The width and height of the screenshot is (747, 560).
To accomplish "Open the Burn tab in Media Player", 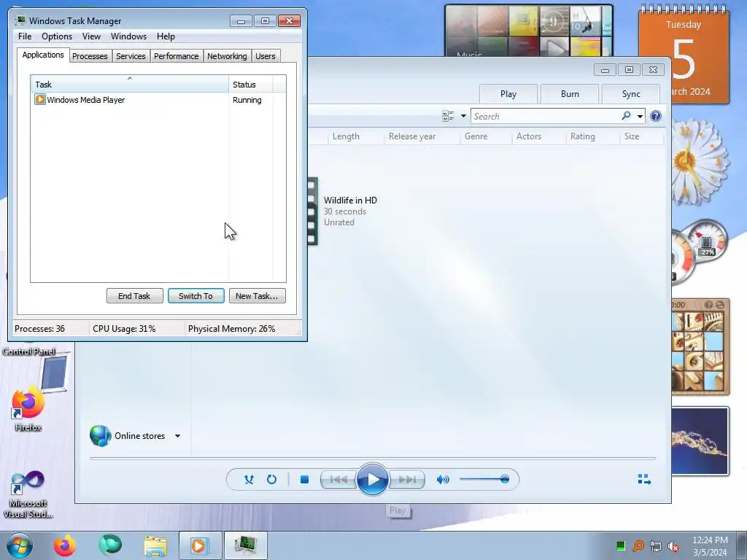I will click(x=570, y=94).
